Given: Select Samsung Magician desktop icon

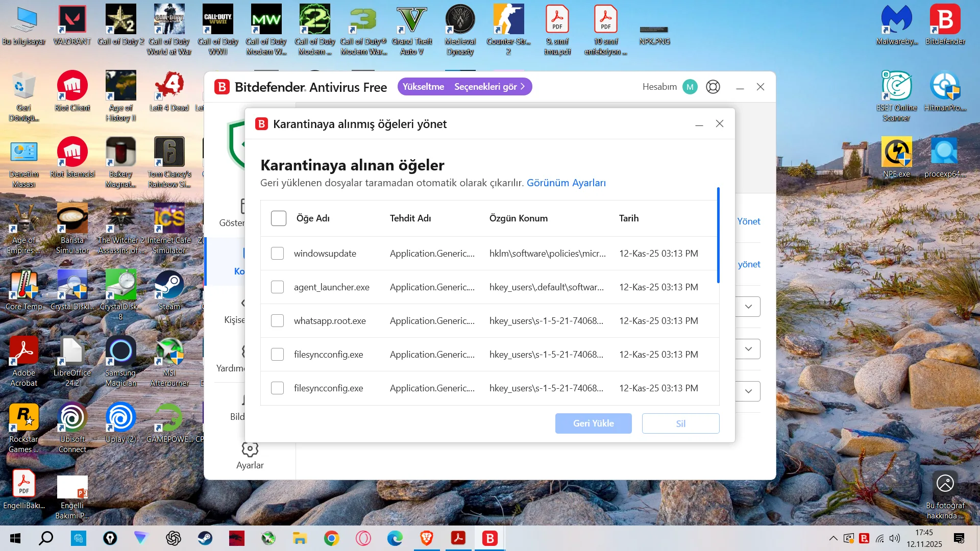Looking at the screenshot, I should (x=121, y=362).
